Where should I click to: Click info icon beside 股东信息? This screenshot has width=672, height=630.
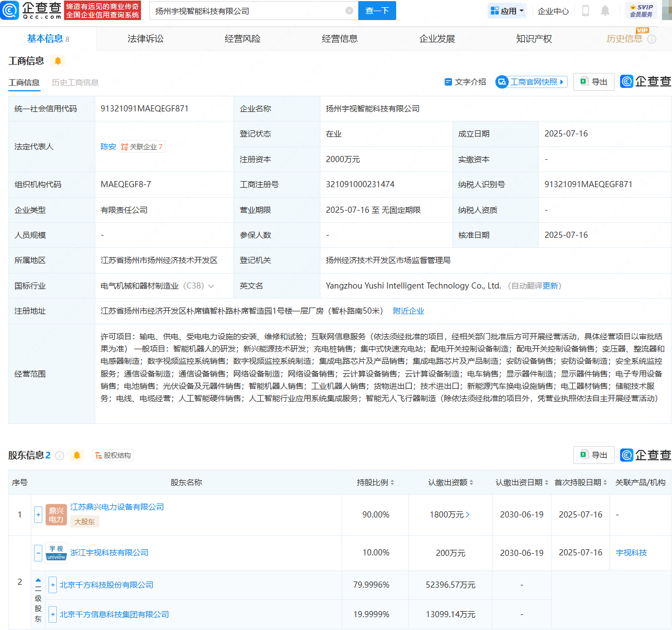60,456
